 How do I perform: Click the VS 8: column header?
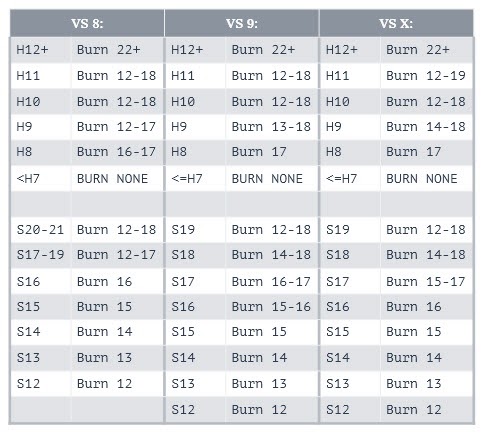tap(87, 23)
